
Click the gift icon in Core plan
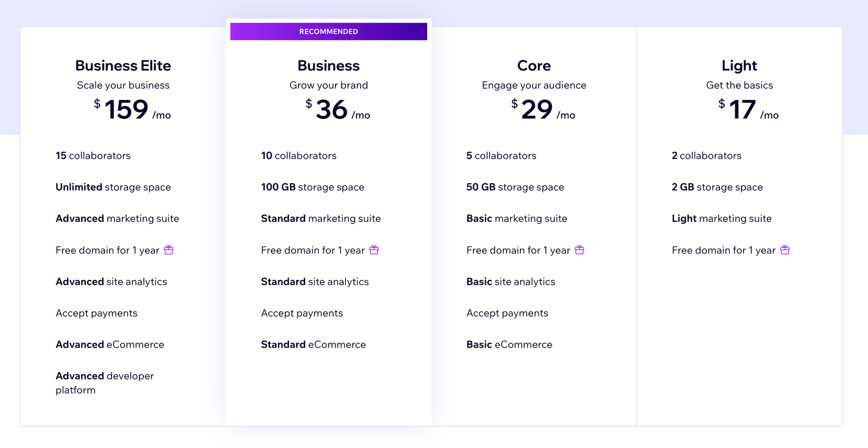click(x=579, y=250)
